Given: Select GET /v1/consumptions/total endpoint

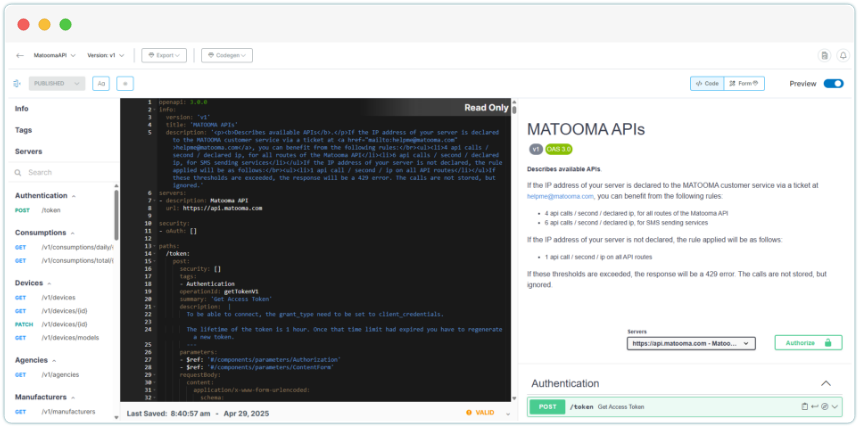Looking at the screenshot, I should pos(64,261).
